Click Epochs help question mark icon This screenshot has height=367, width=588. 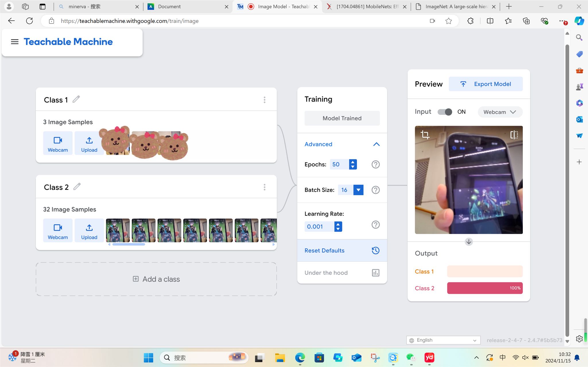[375, 164]
